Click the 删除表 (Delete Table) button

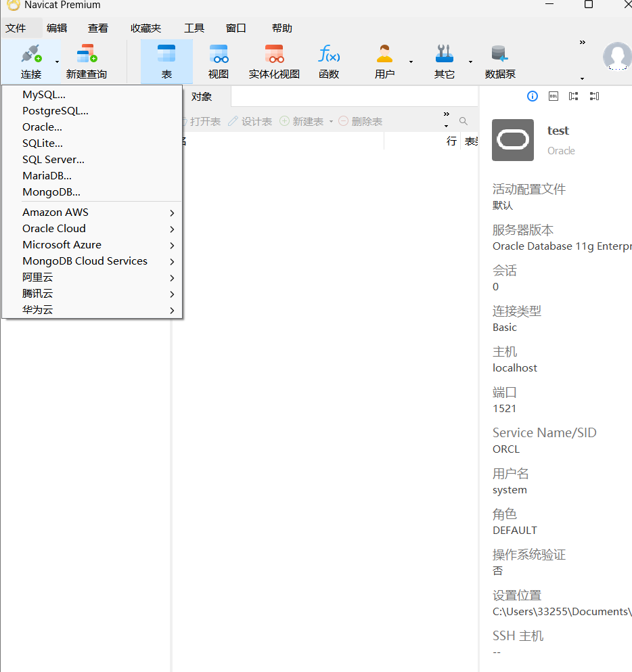tap(361, 122)
